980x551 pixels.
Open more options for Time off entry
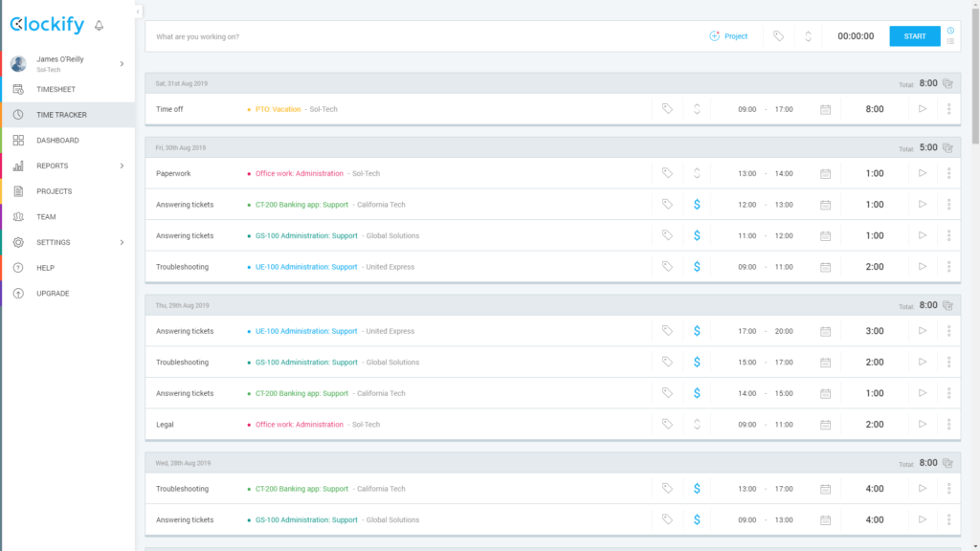click(948, 109)
